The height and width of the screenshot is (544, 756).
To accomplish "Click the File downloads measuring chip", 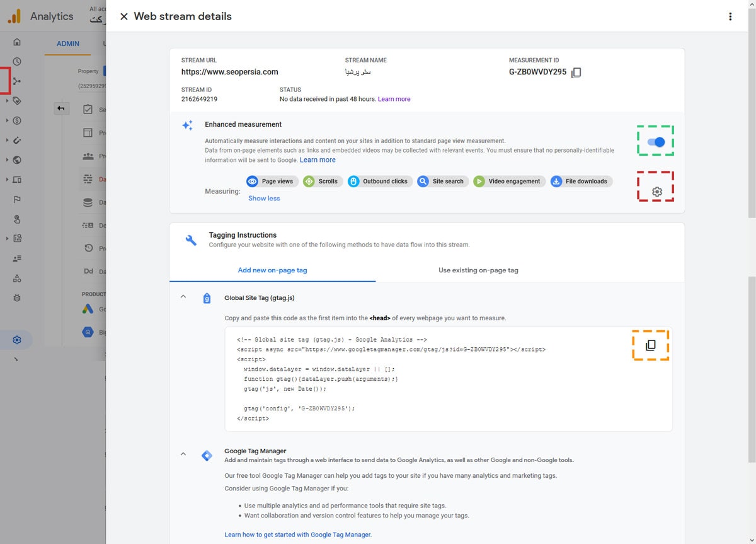I will [581, 181].
